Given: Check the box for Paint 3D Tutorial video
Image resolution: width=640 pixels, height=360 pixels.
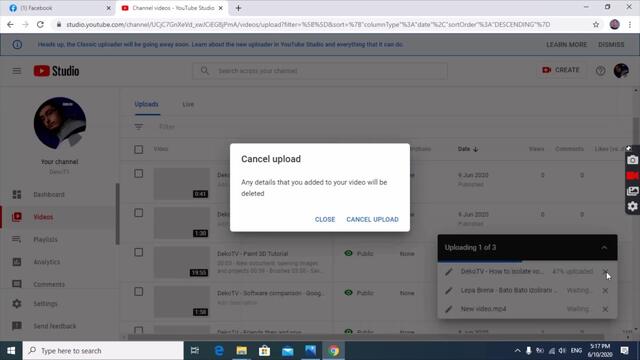Looking at the screenshot, I should [139, 252].
